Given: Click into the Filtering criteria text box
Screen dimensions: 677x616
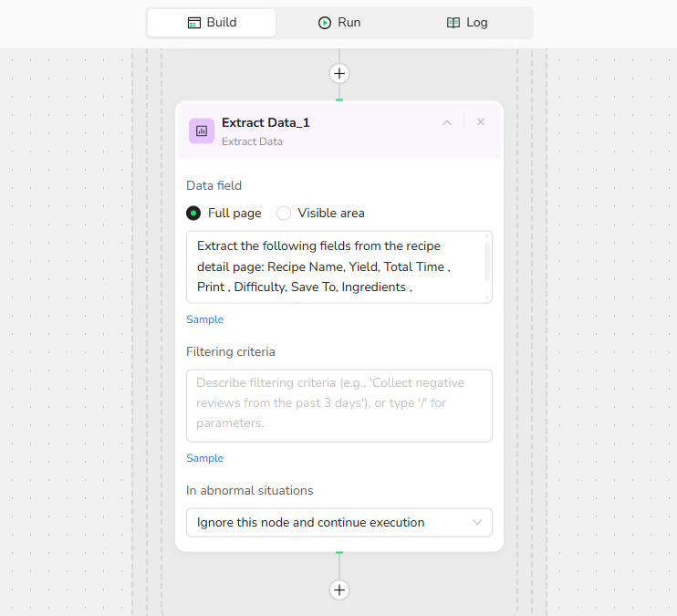Looking at the screenshot, I should click(338, 405).
